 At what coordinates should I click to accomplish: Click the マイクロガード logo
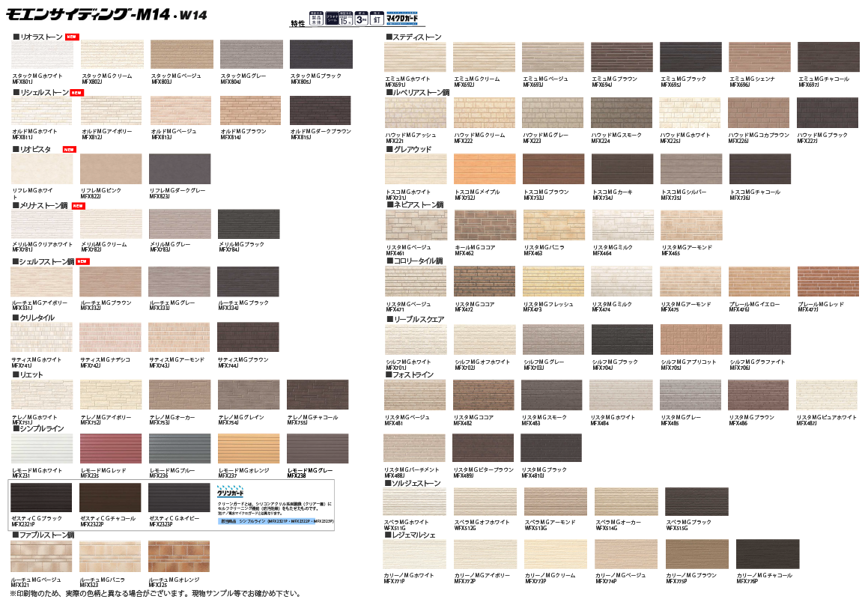[402, 18]
